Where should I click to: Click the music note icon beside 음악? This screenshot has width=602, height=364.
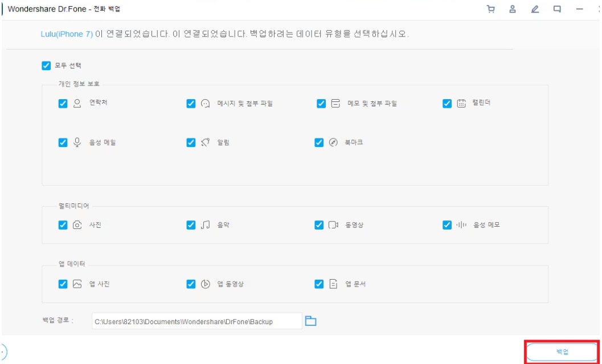point(206,225)
